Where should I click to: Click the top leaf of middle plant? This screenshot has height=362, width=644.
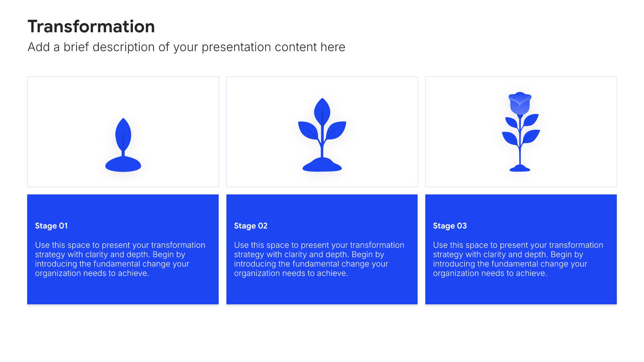[322, 112]
